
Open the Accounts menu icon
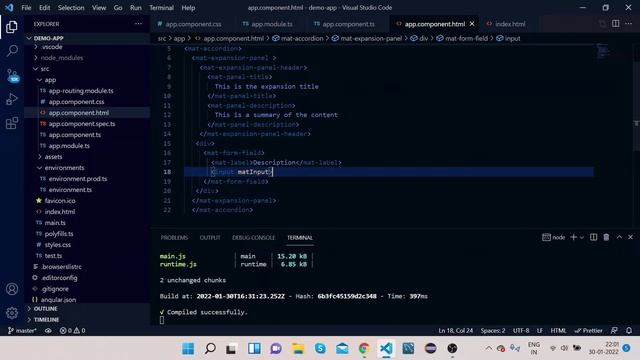click(x=12, y=289)
